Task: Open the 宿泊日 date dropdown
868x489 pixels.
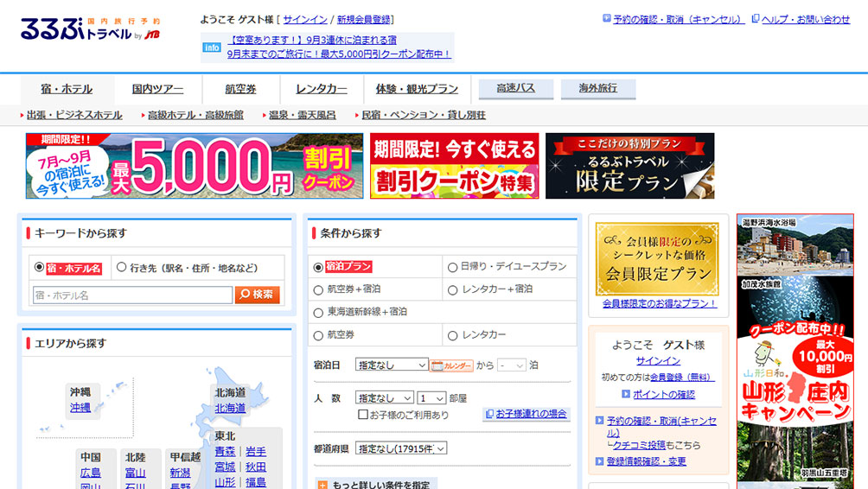Action: 392,365
